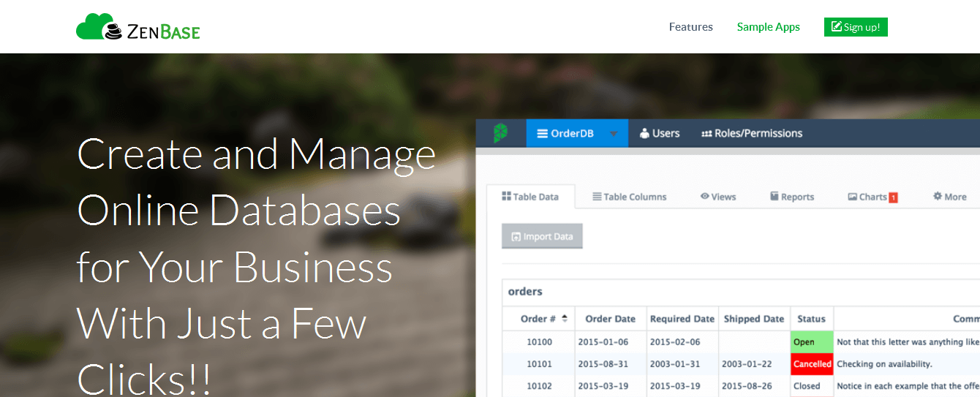Click the green leaf app logo
The width and height of the screenshot is (980, 397).
point(500,133)
